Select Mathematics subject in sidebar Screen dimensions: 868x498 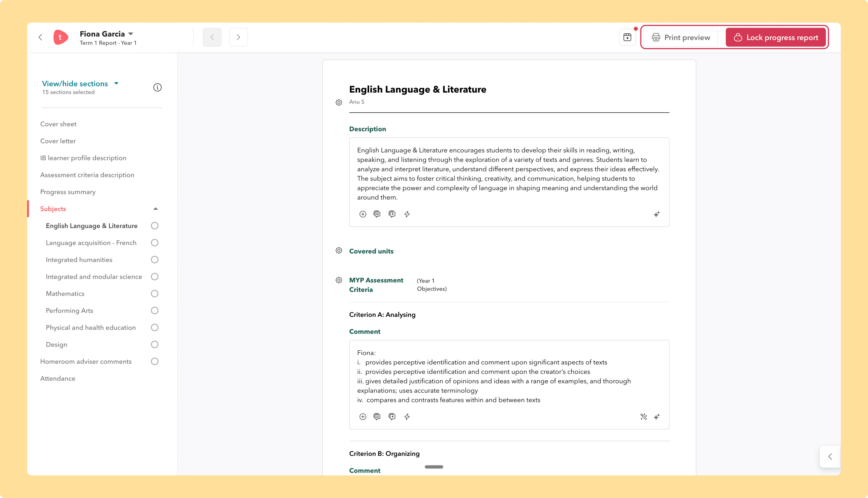[x=65, y=294]
